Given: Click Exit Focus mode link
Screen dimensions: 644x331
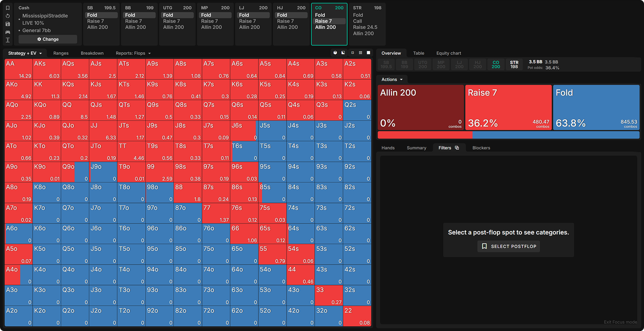Looking at the screenshot, I should (620, 322).
